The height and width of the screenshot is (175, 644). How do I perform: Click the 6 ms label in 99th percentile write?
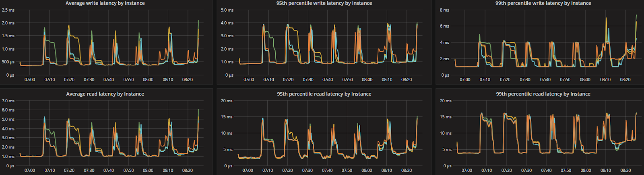click(444, 26)
